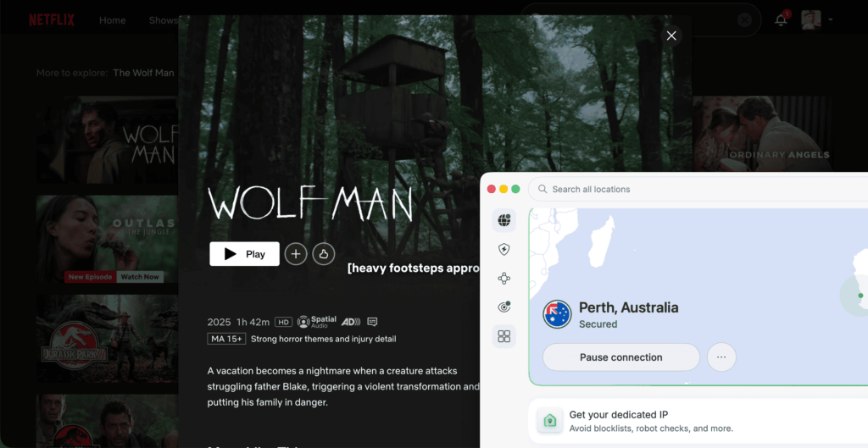
Task: Open Netflix Shows tab
Action: coord(164,20)
